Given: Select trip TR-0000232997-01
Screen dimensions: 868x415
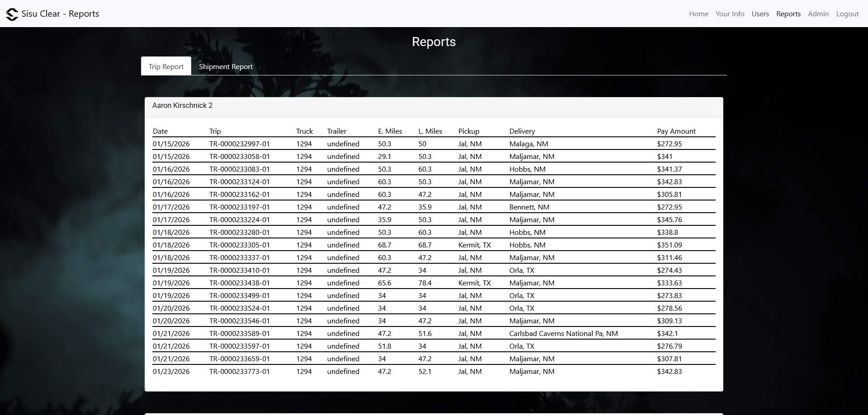Looking at the screenshot, I should click(239, 144).
